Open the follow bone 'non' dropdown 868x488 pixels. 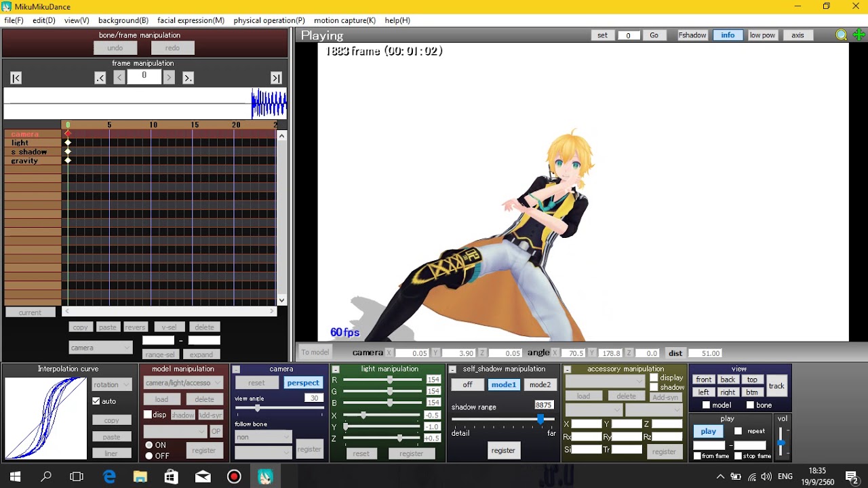263,437
